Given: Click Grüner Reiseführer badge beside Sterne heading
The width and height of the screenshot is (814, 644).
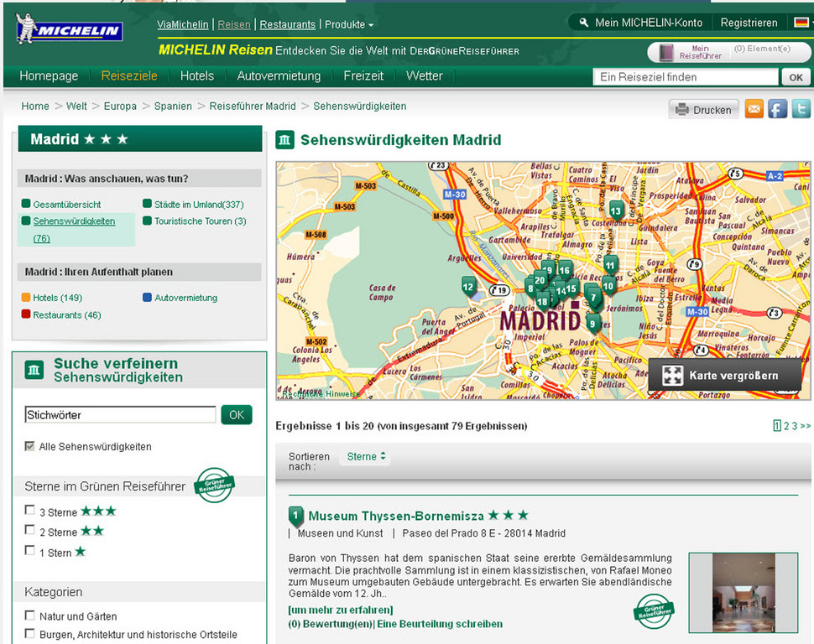Looking at the screenshot, I should 214,485.
